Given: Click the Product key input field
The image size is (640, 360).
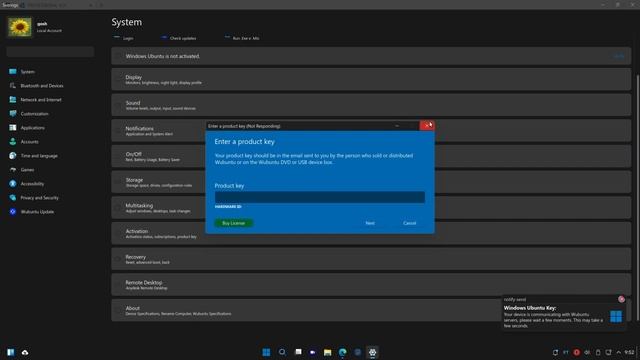Looking at the screenshot, I should 320,197.
